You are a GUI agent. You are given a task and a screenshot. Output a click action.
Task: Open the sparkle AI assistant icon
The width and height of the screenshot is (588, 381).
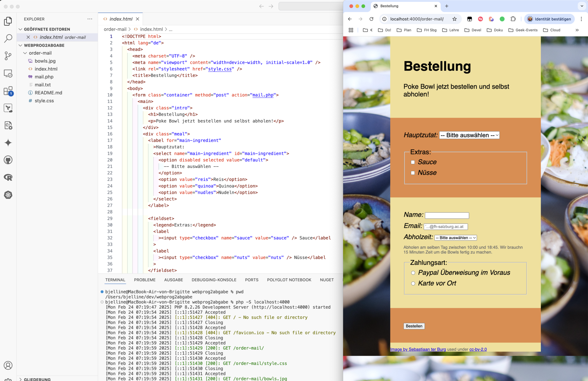8,143
